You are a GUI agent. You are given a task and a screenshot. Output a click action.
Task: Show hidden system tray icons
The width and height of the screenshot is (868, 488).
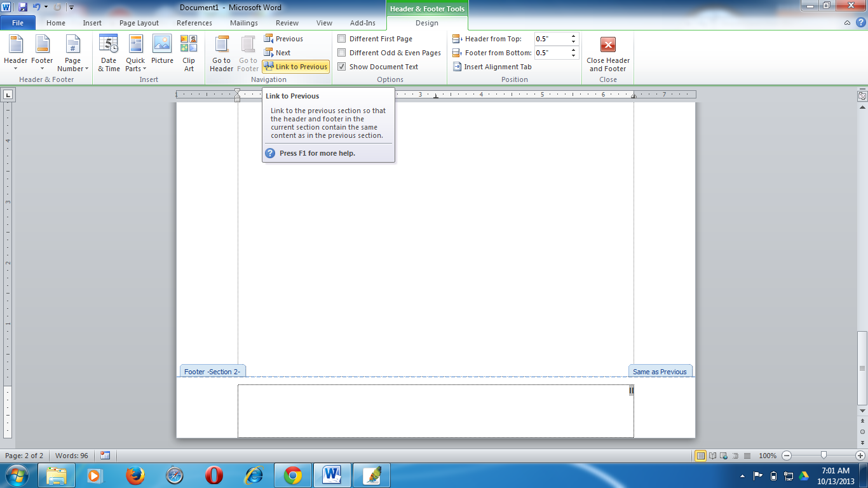pyautogui.click(x=743, y=475)
